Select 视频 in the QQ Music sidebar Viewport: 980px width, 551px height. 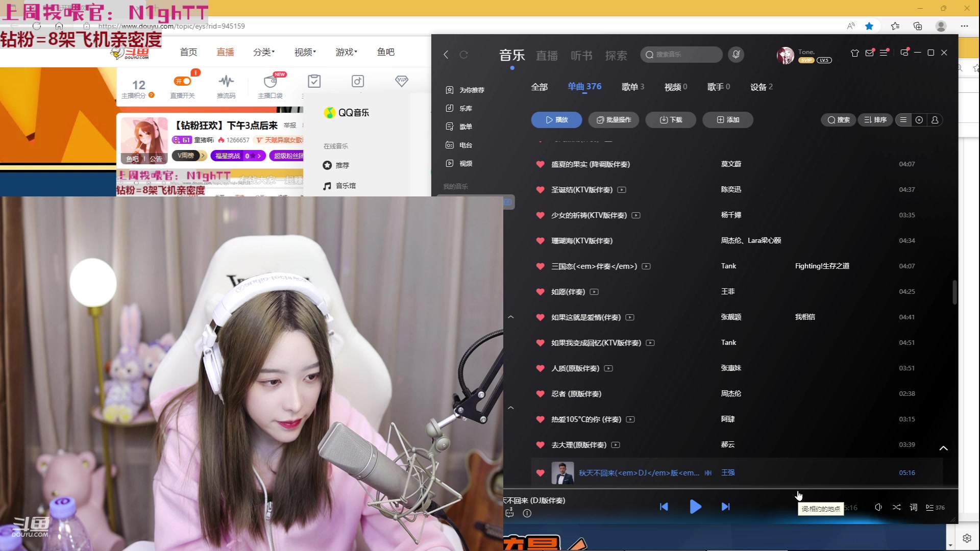coord(465,163)
